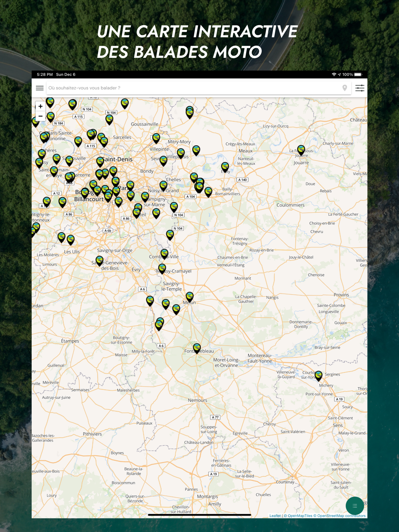Click the Pithiviers town label

[92, 434]
